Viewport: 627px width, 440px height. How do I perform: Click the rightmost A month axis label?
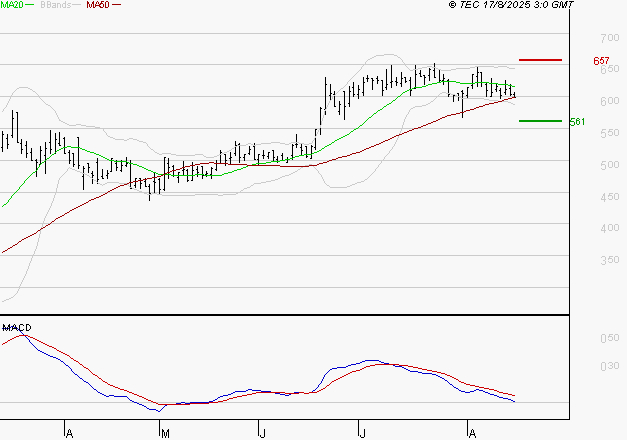(471, 433)
